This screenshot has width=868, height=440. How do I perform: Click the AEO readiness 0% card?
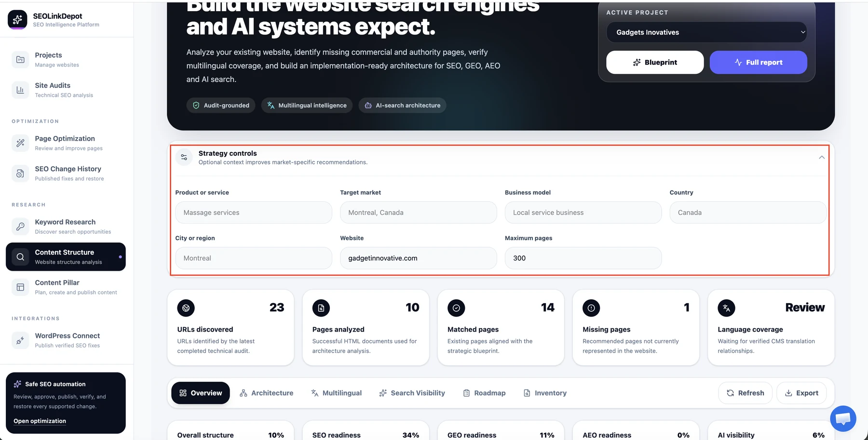[636, 431]
